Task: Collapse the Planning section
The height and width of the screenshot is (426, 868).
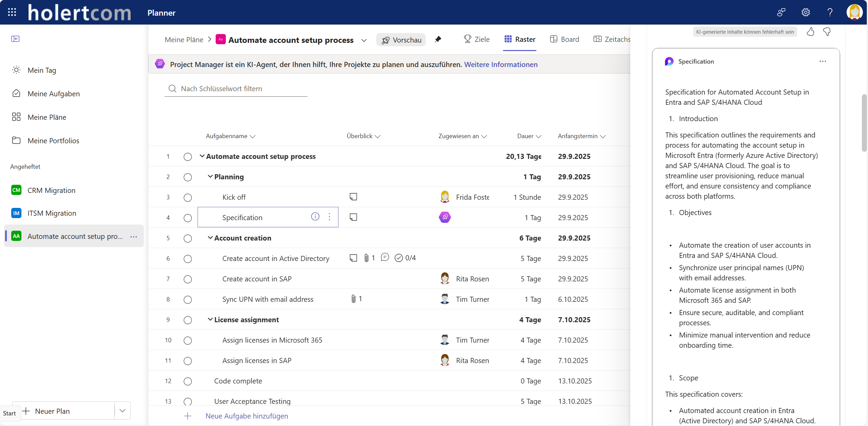Action: point(210,177)
